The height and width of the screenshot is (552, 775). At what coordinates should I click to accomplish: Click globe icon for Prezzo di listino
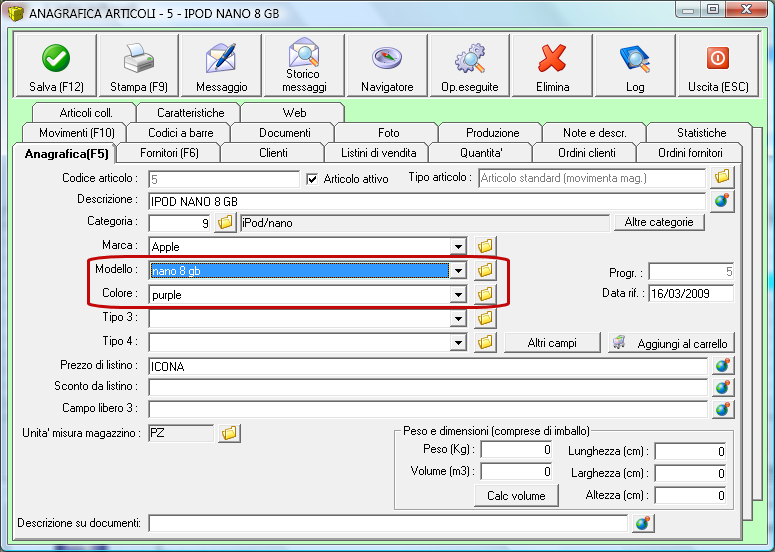click(723, 366)
